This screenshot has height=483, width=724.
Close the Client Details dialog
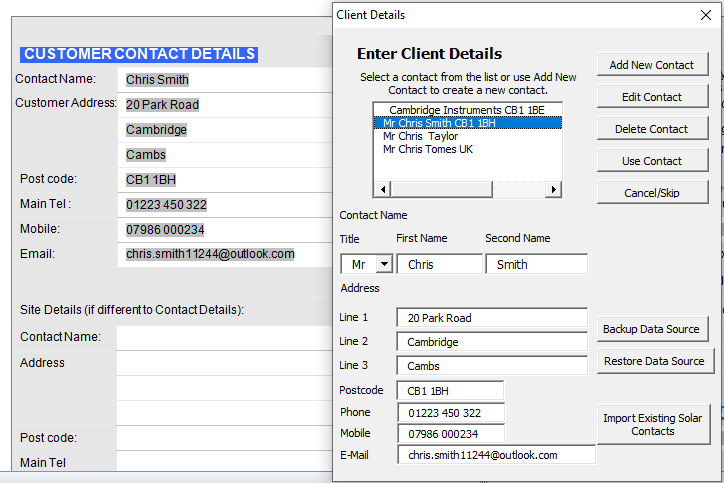[x=704, y=14]
